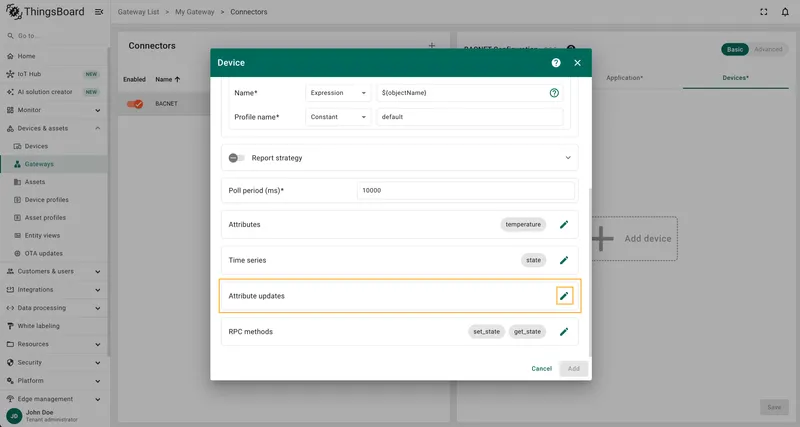Image resolution: width=800 pixels, height=427 pixels.
Task: Expand Platform menu in sidebar
Action: tap(97, 381)
